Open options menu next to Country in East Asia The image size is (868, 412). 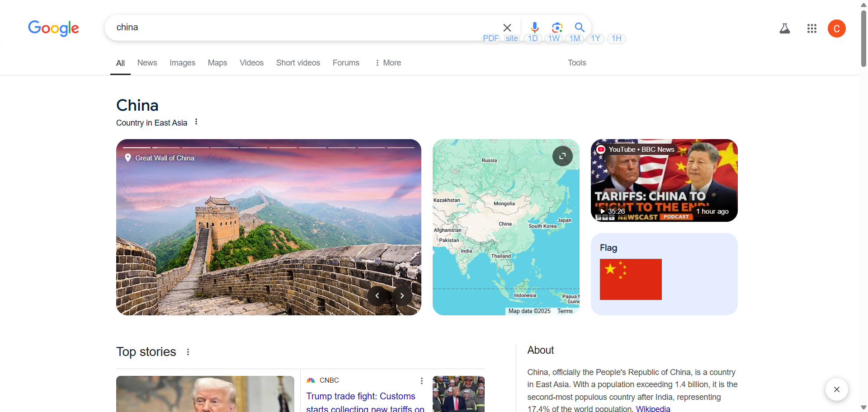point(196,122)
